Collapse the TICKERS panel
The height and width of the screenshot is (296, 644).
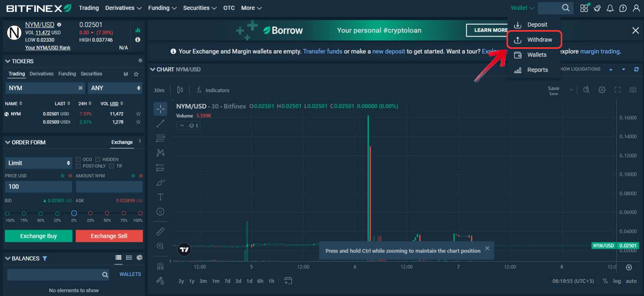point(8,61)
